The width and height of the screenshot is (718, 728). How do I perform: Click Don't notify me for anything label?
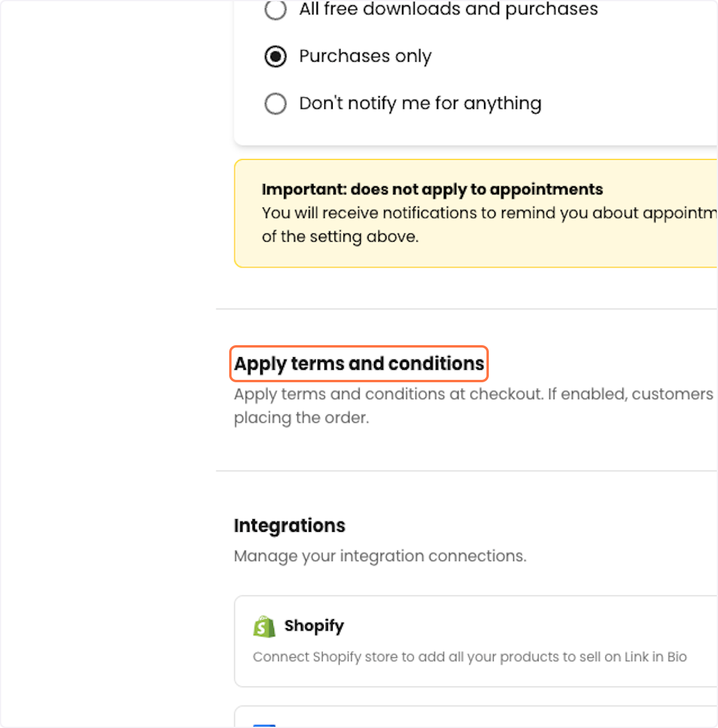tap(420, 103)
